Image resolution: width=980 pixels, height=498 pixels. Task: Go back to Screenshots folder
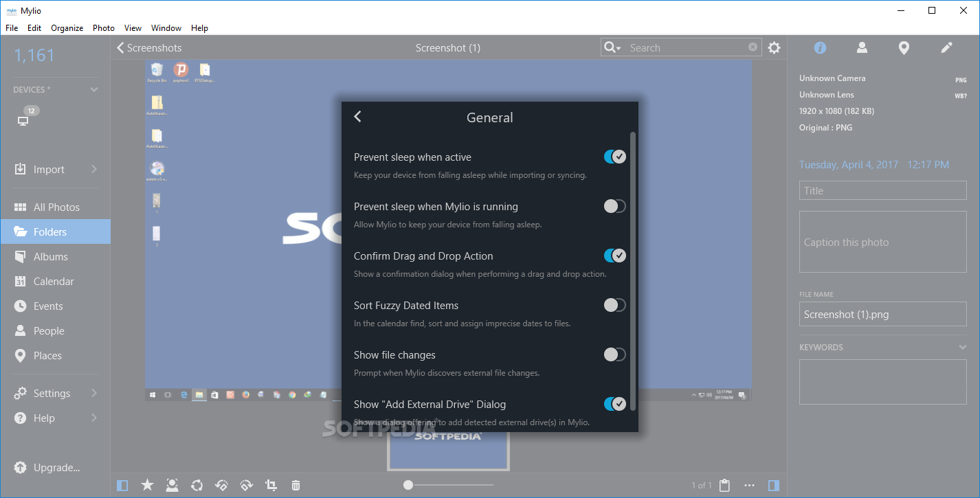149,47
